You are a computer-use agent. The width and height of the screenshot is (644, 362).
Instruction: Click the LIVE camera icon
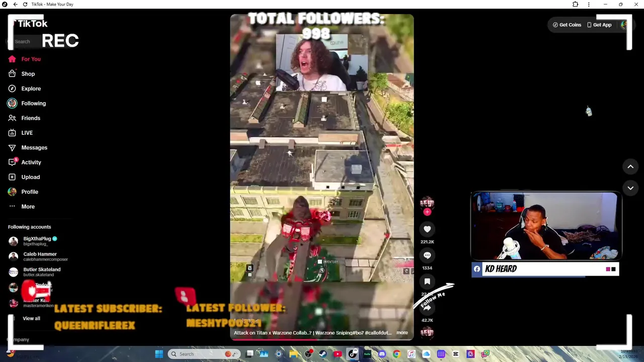point(12,133)
